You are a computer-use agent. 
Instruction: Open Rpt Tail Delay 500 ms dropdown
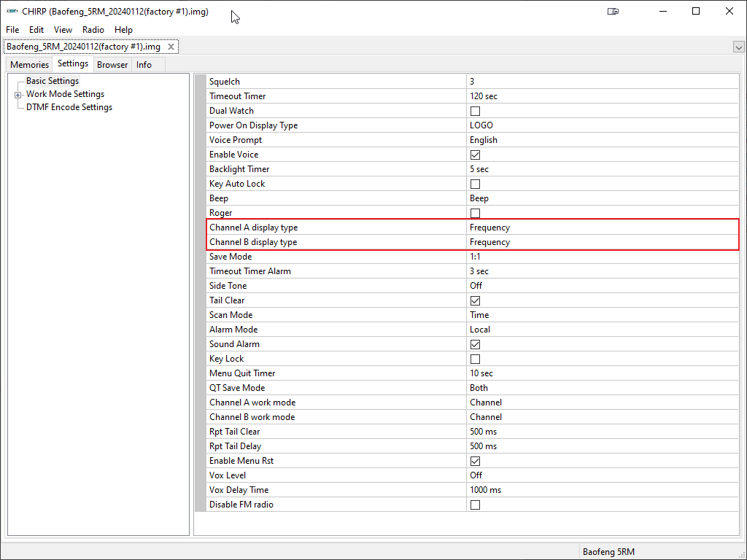(602, 446)
